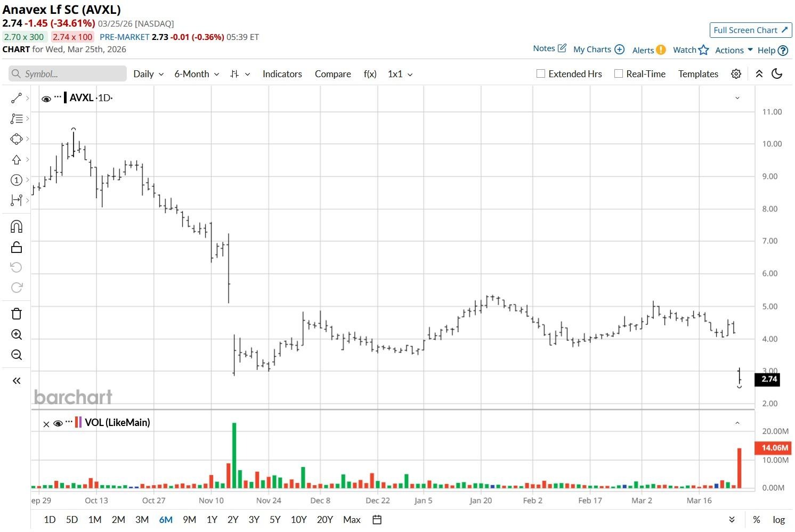Select the 5Y range
This screenshot has height=532, width=795.
275,520
